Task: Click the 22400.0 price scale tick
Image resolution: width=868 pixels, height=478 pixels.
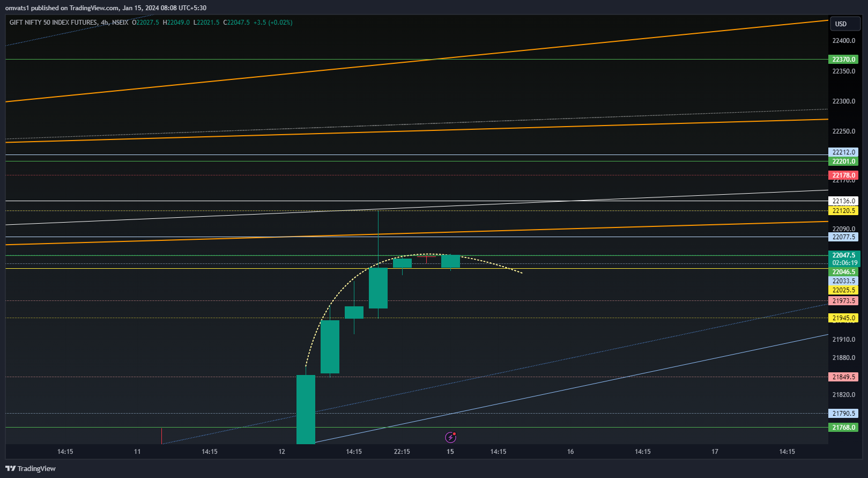Action: pyautogui.click(x=843, y=41)
